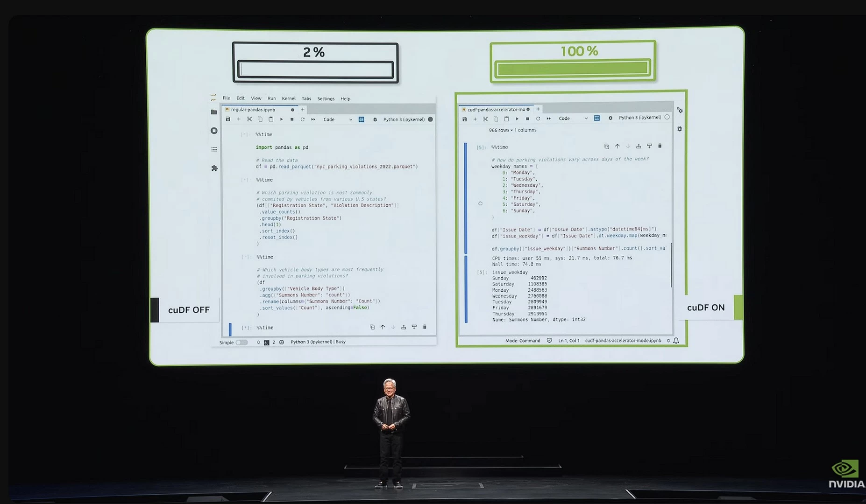This screenshot has width=866, height=504.
Task: Restart kernel in cudf-pandas notebook toolbar
Action: tap(538, 119)
